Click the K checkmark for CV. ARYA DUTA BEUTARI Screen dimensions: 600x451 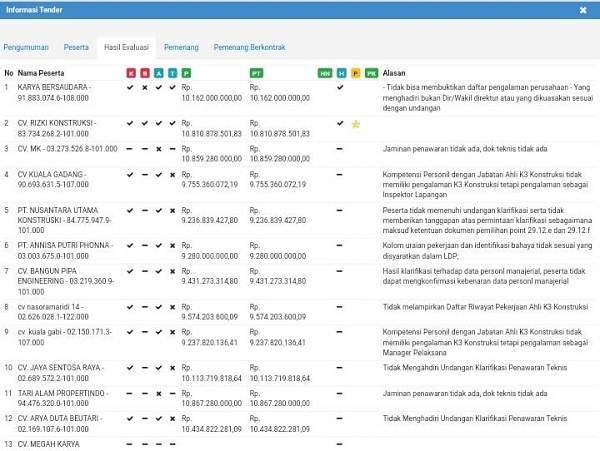[130, 418]
